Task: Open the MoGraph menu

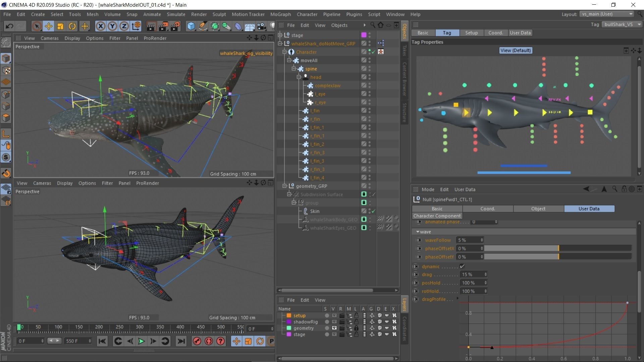Action: [x=280, y=14]
